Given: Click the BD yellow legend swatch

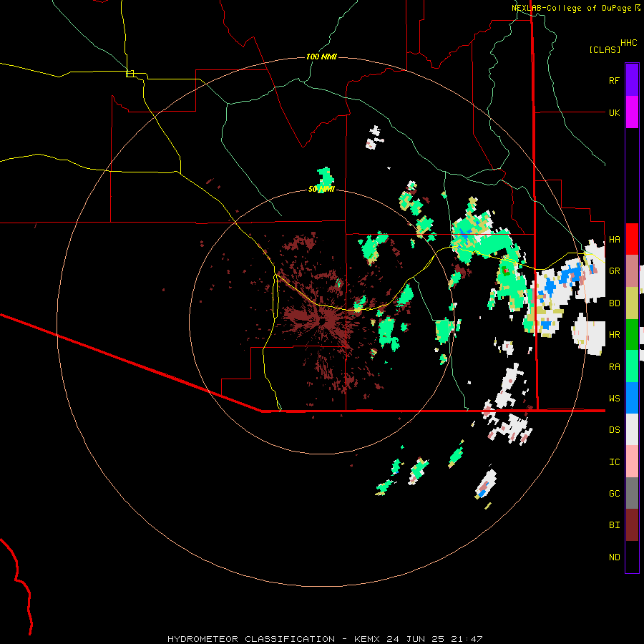Looking at the screenshot, I should pos(632,303).
